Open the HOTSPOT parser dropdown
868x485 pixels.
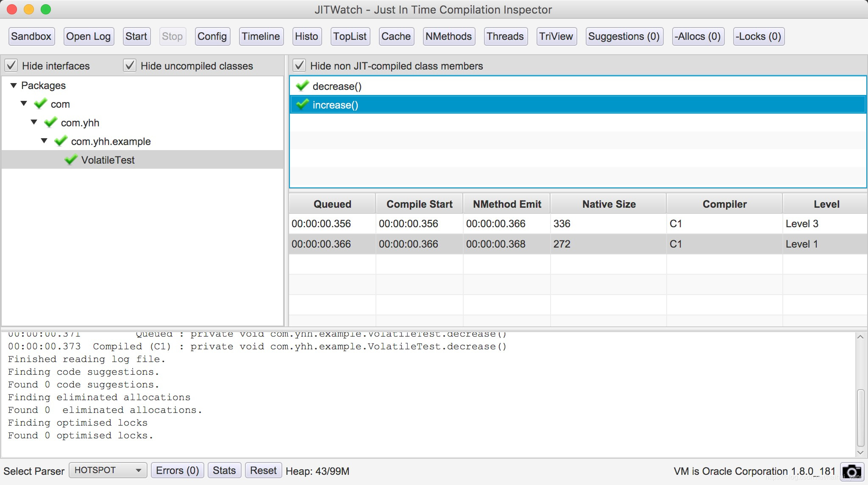[x=108, y=470]
